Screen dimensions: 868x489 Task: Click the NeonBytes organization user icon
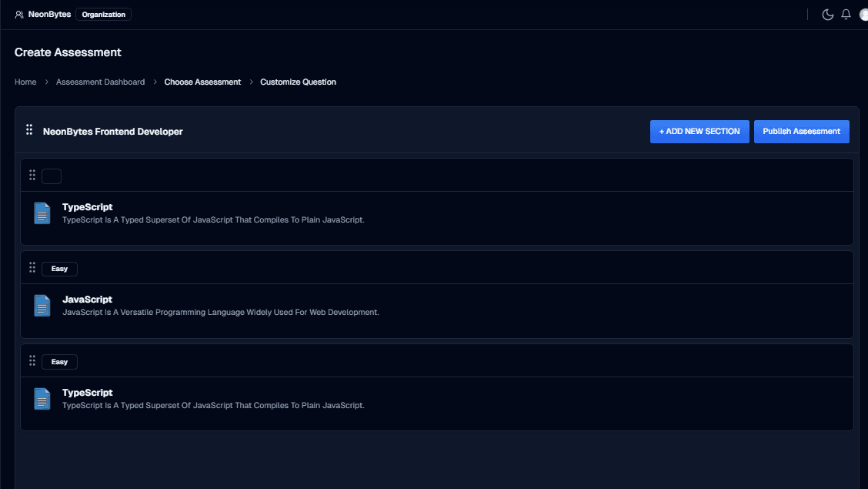pyautogui.click(x=19, y=15)
